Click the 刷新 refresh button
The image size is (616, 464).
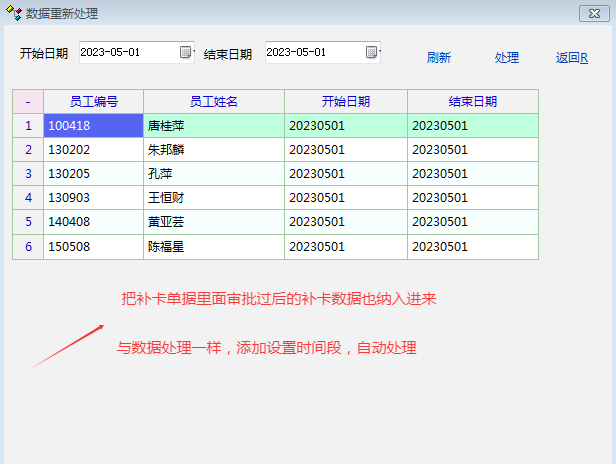click(x=438, y=58)
